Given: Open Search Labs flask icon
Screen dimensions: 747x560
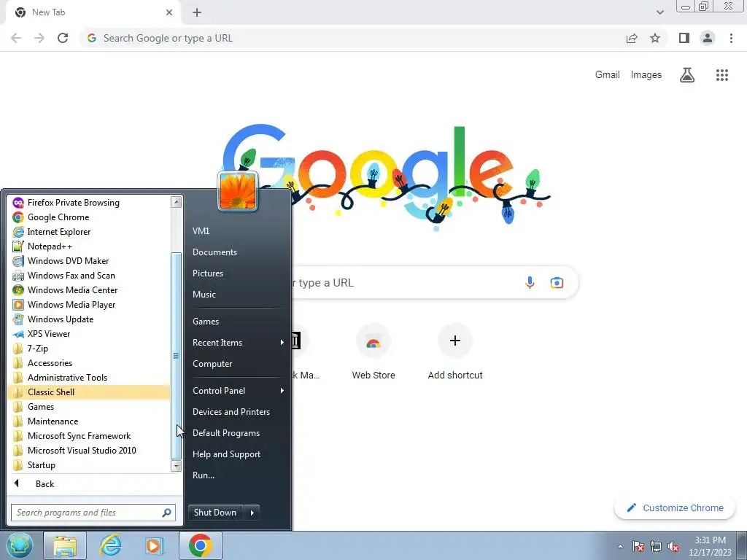Looking at the screenshot, I should pos(687,75).
